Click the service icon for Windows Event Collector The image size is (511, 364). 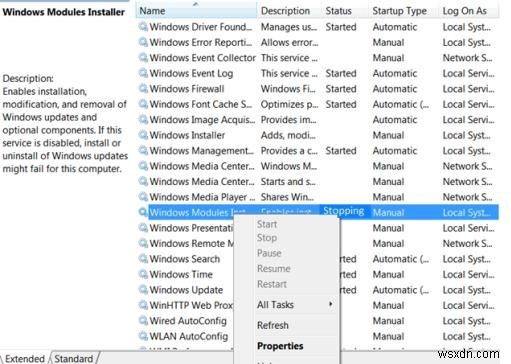(x=143, y=58)
